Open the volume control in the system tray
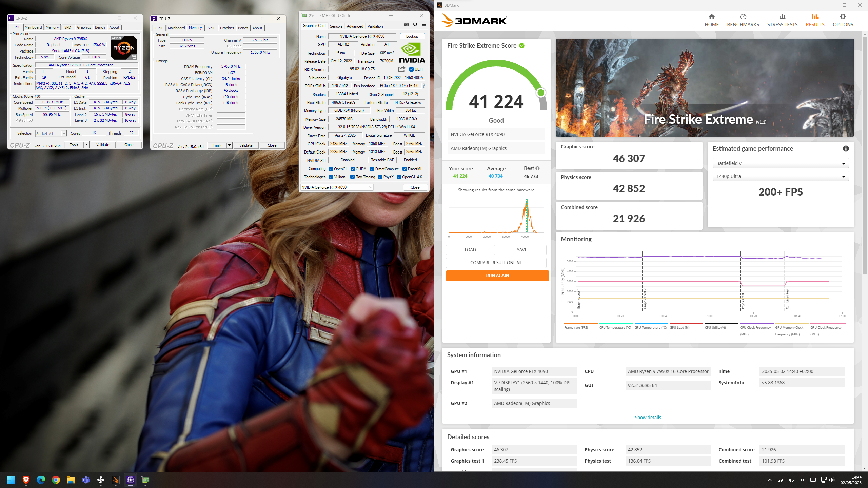Image resolution: width=868 pixels, height=488 pixels. (832, 480)
